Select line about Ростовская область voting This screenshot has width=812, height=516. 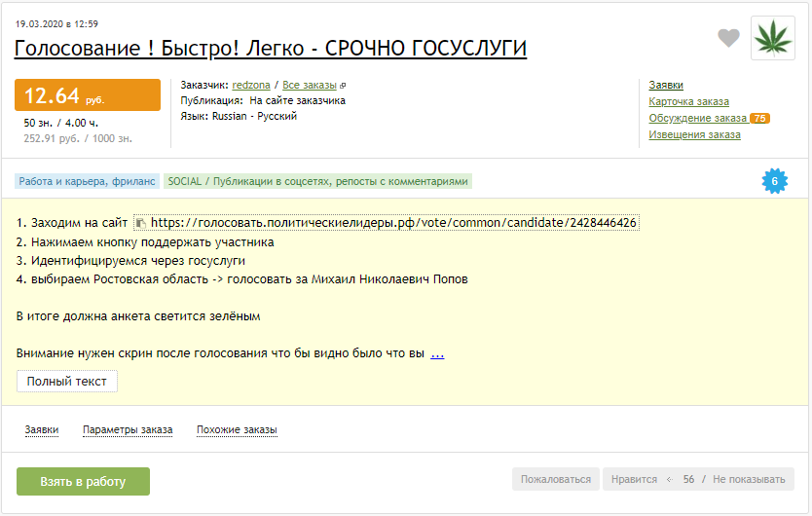pos(241,279)
